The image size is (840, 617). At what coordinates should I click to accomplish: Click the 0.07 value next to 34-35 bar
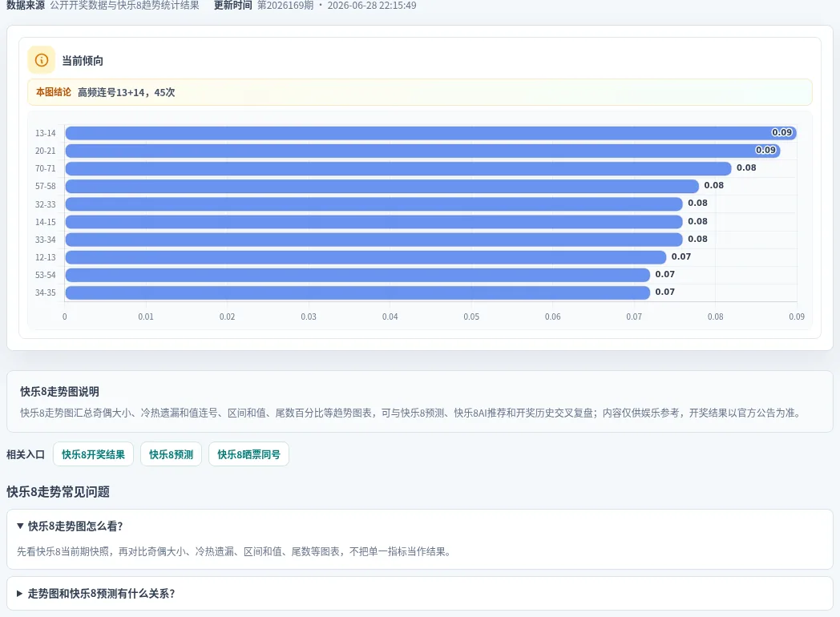coord(664,292)
